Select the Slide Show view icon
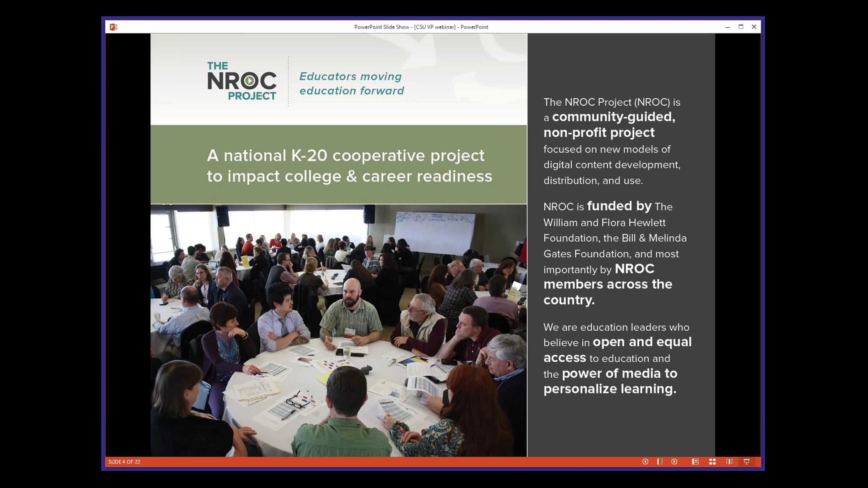The image size is (868, 488). (746, 462)
